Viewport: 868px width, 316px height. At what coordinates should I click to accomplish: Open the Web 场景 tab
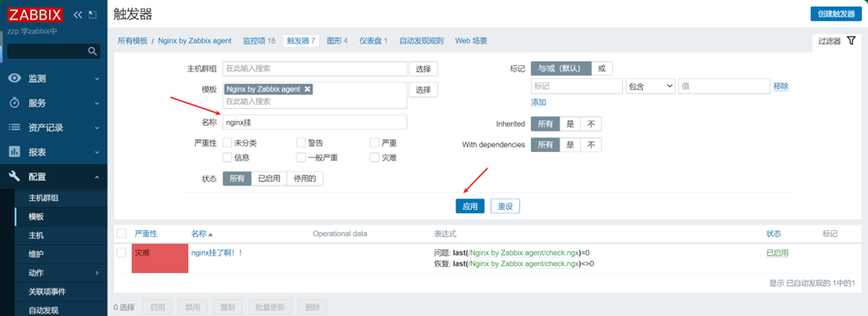point(471,41)
